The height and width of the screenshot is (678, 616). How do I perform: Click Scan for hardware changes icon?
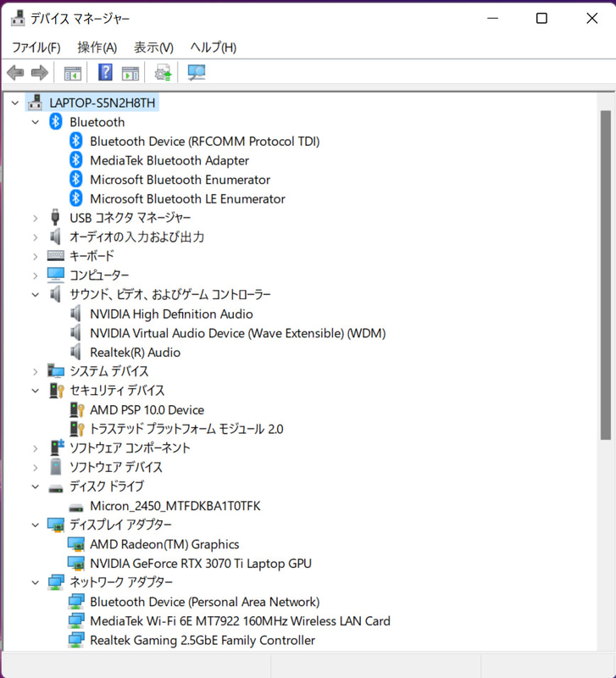(197, 72)
